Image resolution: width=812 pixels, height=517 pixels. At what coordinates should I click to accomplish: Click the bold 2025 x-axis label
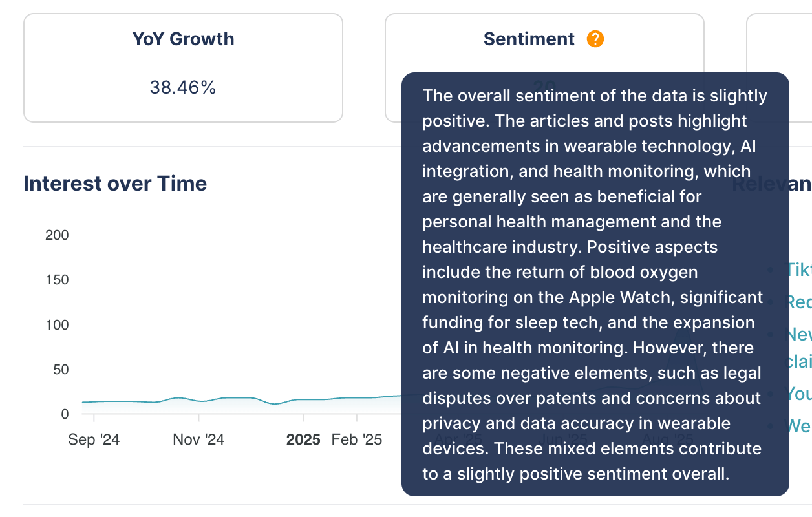303,440
